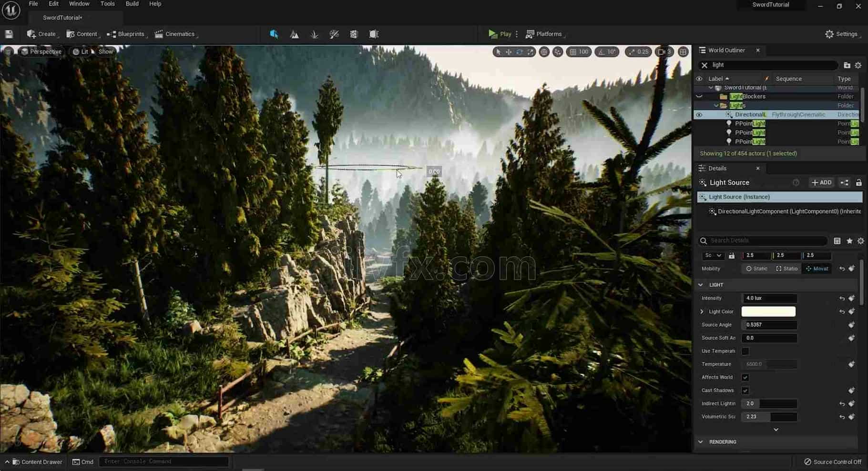This screenshot has width=868, height=471.
Task: Clear the World Outliner search text
Action: (705, 65)
